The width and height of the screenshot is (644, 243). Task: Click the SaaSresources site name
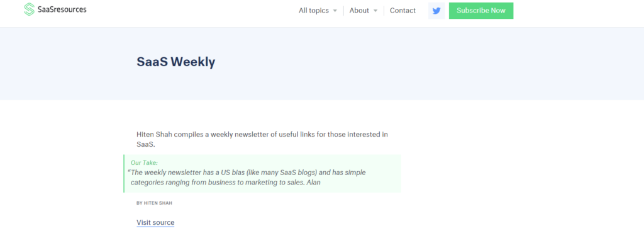click(x=62, y=10)
